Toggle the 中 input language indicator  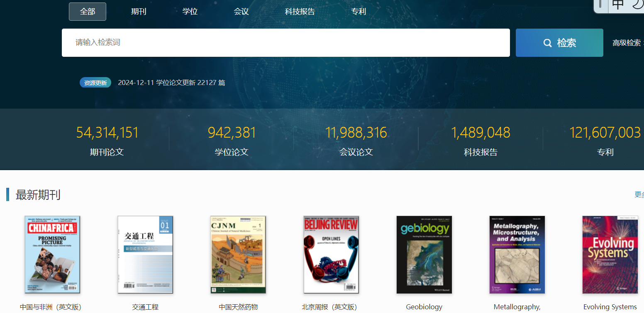618,5
